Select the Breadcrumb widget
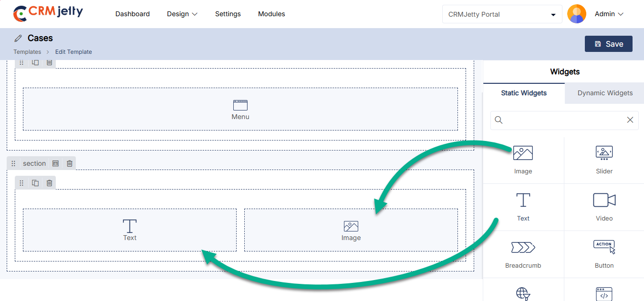Viewport: 644px width, 301px height. [523, 253]
